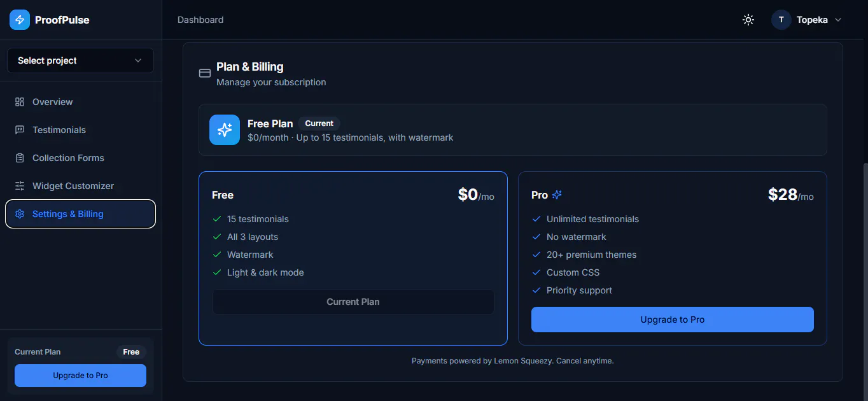
Task: Toggle the light theme sun icon
Action: (748, 20)
